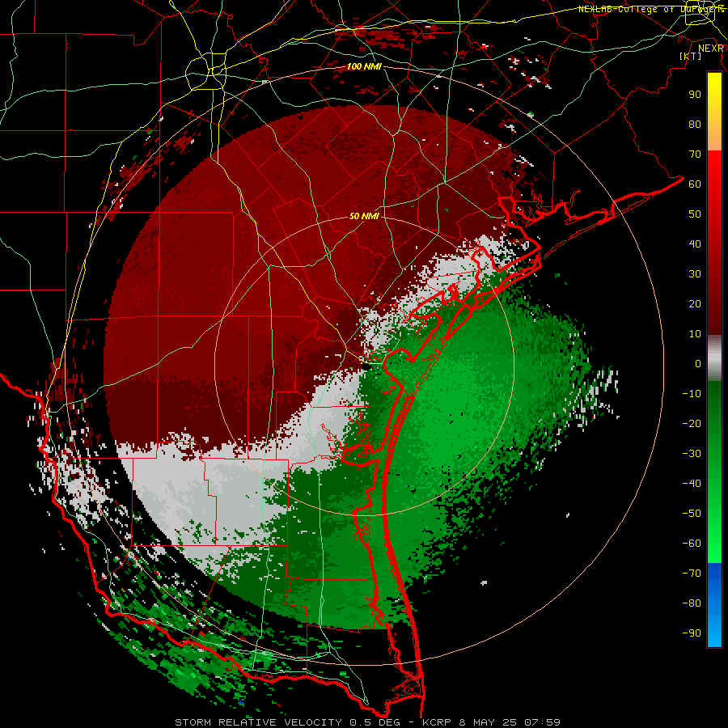Click the "80" value on the velocity scale
The width and height of the screenshot is (728, 728).
pos(695,125)
